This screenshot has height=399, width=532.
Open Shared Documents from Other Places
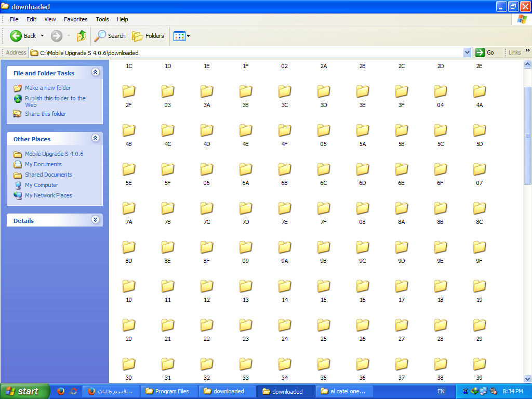pyautogui.click(x=48, y=175)
